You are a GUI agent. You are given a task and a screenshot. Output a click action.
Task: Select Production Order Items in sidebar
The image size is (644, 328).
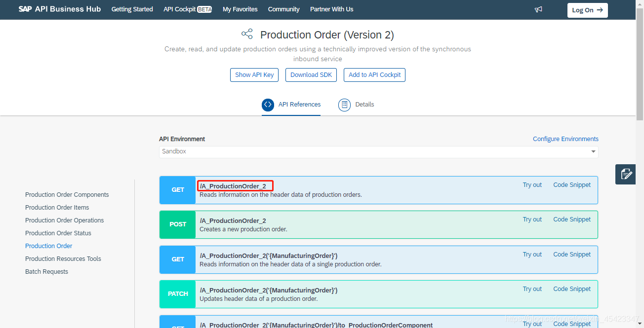pos(57,208)
